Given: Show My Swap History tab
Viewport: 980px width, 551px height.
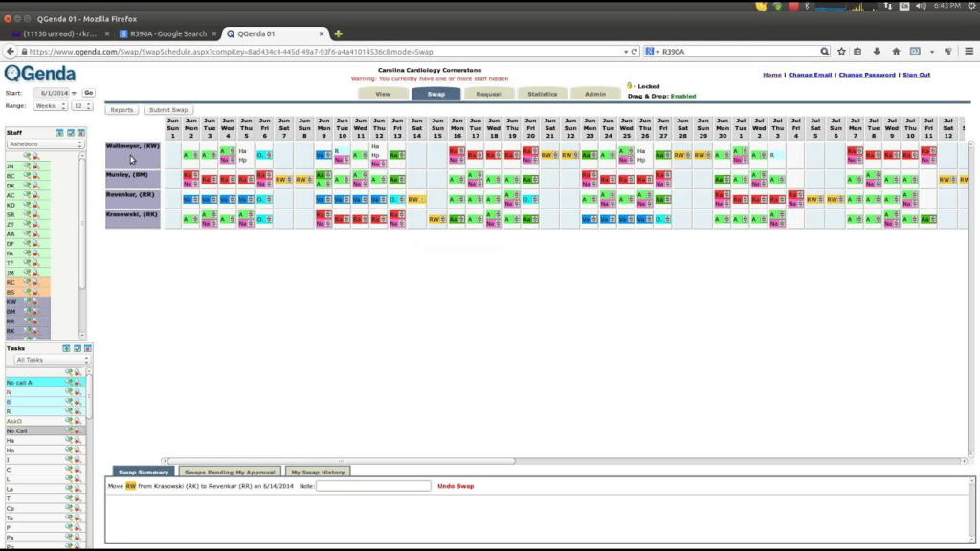Looking at the screenshot, I should point(318,473).
